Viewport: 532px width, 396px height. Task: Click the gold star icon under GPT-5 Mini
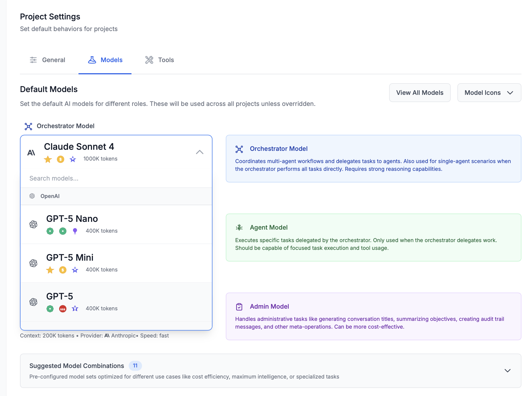50,270
